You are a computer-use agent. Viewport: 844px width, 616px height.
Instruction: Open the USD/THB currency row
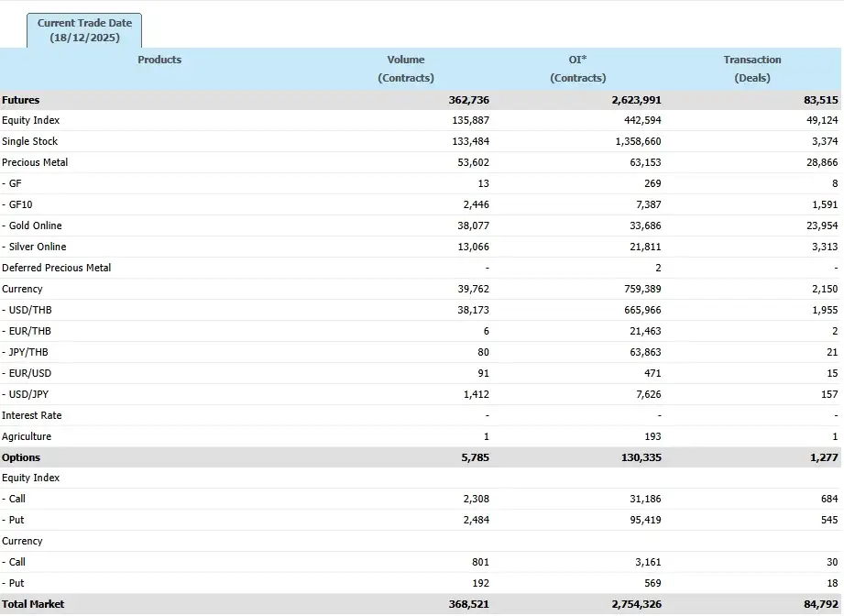[x=29, y=311]
